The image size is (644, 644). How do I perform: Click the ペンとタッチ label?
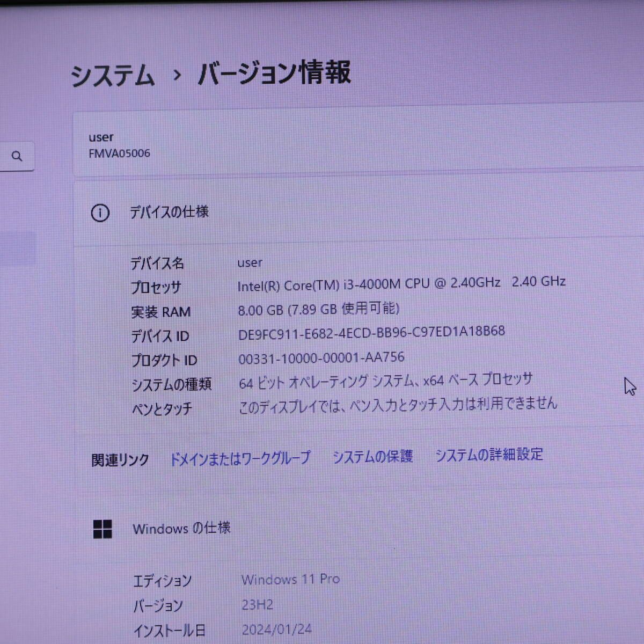tap(162, 409)
